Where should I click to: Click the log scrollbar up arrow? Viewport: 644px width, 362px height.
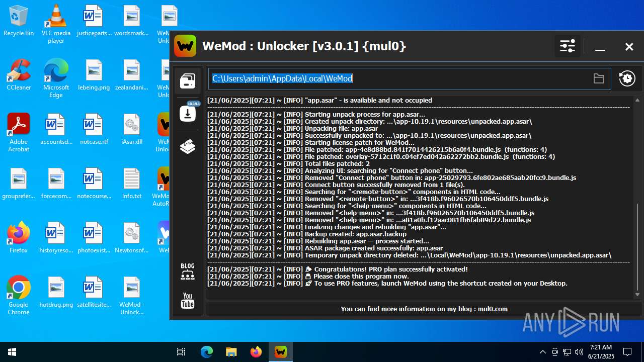click(x=637, y=100)
